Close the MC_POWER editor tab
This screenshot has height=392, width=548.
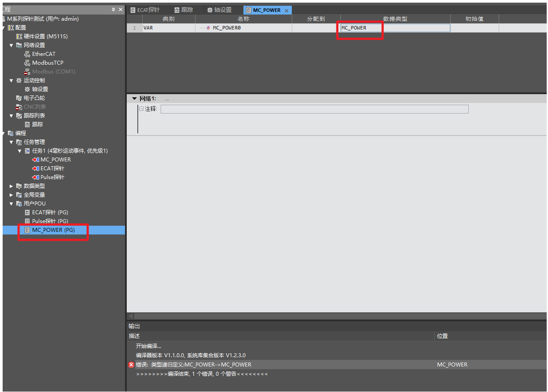[x=287, y=11]
